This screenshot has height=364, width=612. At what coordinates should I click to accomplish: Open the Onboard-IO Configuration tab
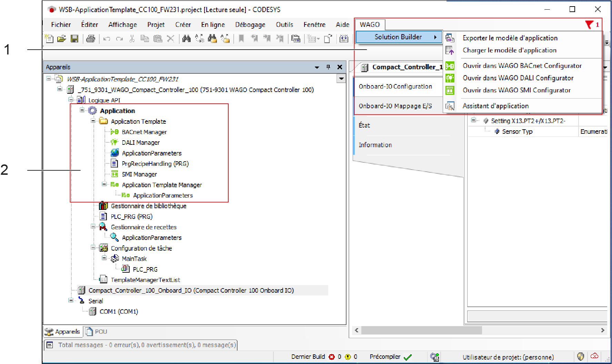[395, 87]
